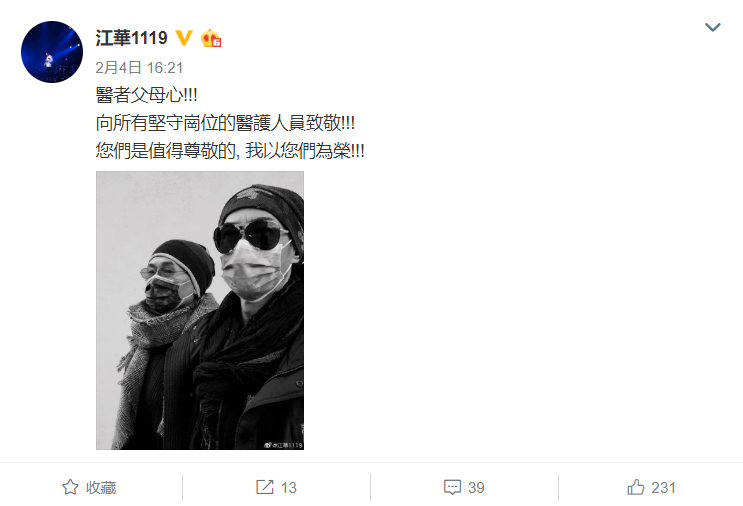Click the line 向所有堅守崗位的醫護人員致敬
The width and height of the screenshot is (743, 506).
[225, 123]
